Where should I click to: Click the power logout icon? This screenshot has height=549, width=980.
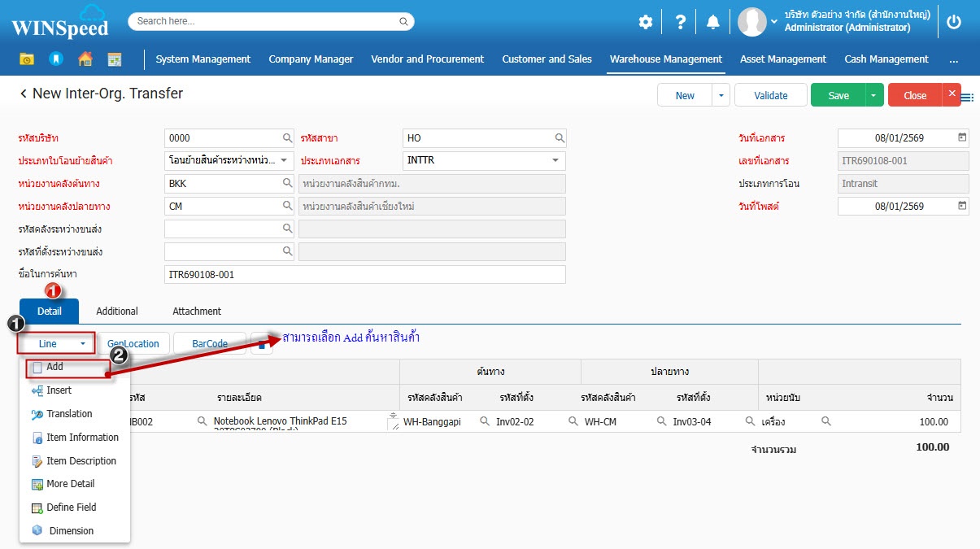click(x=954, y=22)
